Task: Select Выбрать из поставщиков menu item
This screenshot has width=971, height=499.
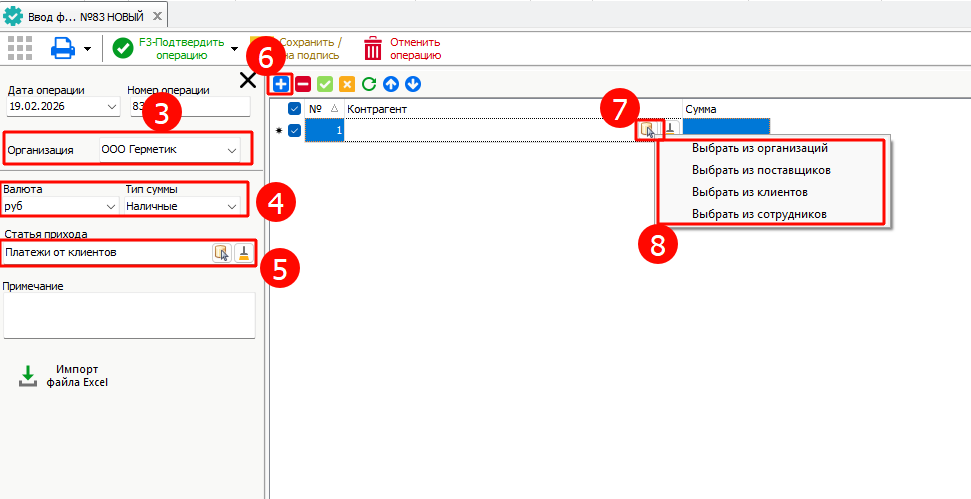Action: pyautogui.click(x=761, y=170)
